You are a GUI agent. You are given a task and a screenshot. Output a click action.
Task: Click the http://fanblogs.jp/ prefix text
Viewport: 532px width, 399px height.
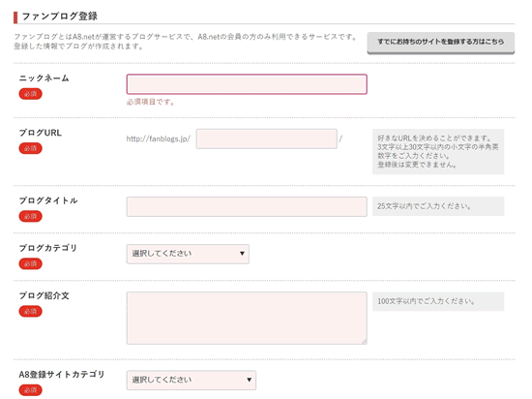[x=159, y=138]
